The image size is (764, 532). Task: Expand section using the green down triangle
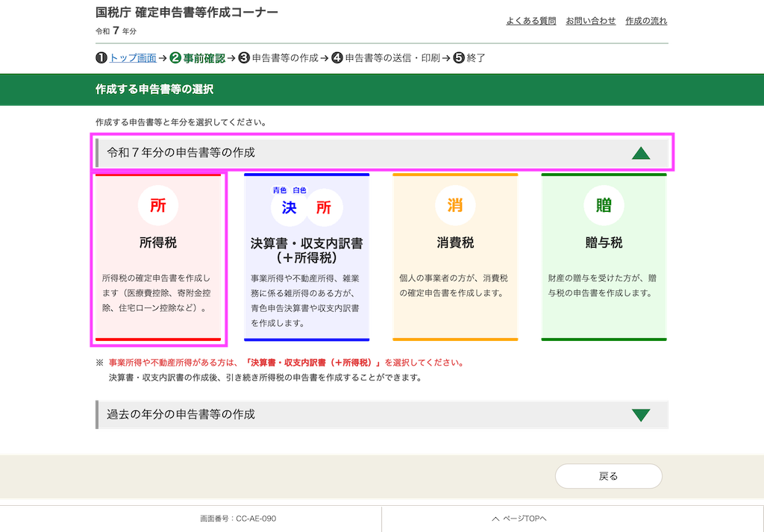point(640,415)
